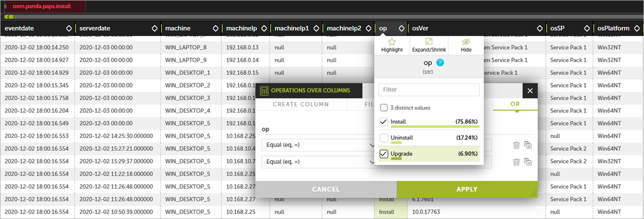Click the Expand/Shrink column icon
The width and height of the screenshot is (644, 219).
tap(429, 42)
